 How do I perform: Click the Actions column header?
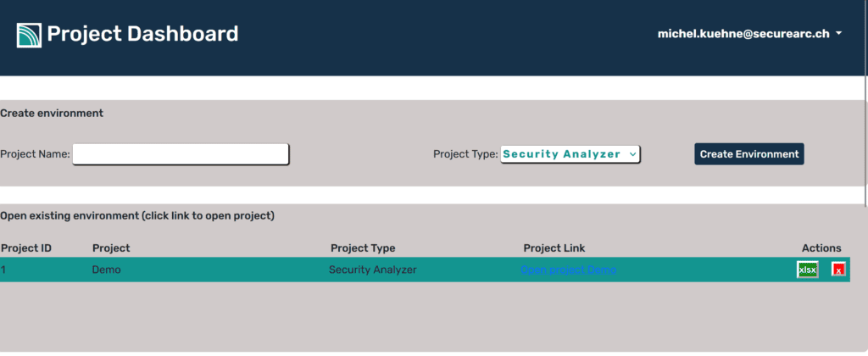(x=821, y=248)
